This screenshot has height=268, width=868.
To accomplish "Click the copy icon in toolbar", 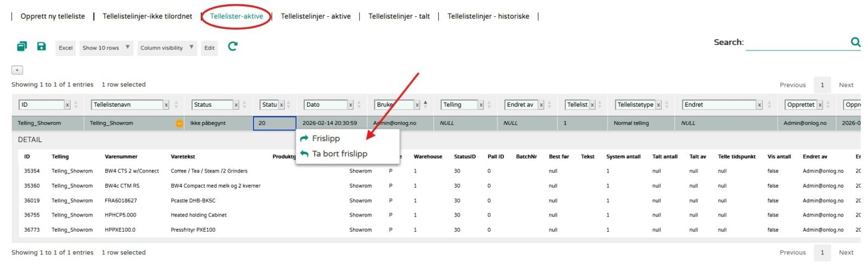I will [x=22, y=47].
